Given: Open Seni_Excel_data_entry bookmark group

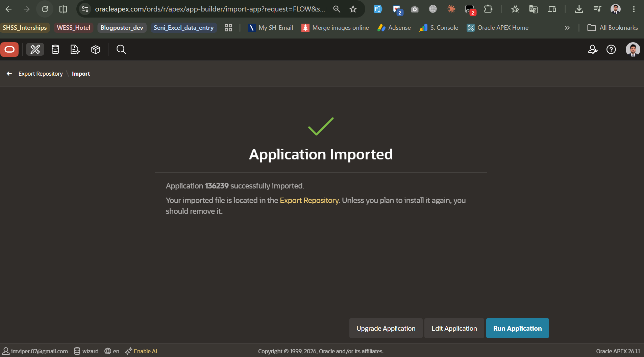Looking at the screenshot, I should [183, 28].
